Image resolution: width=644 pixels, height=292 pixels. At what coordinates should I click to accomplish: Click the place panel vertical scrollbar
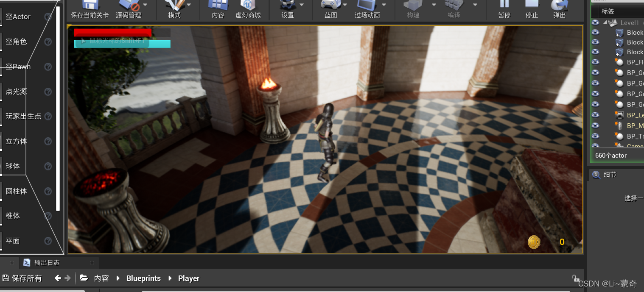[x=58, y=108]
